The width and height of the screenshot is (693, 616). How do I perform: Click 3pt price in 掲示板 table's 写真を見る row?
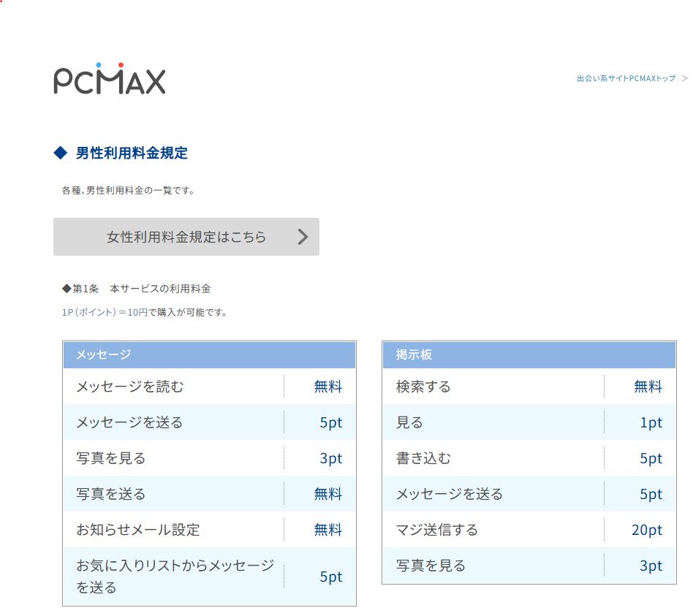(651, 566)
